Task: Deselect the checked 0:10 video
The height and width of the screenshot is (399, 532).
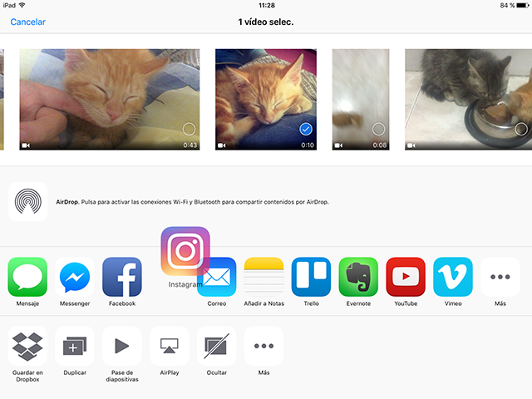Action: 306,130
